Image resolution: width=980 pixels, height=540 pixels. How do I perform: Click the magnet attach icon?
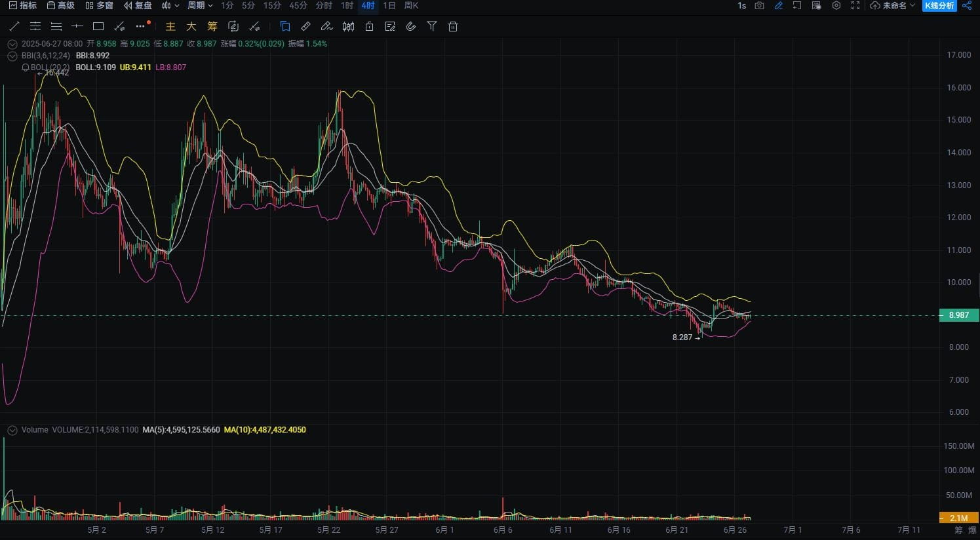(x=411, y=26)
